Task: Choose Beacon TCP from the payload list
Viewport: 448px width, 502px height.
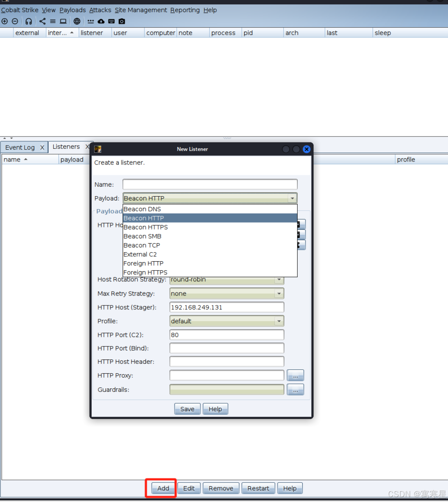Action: tap(210, 245)
